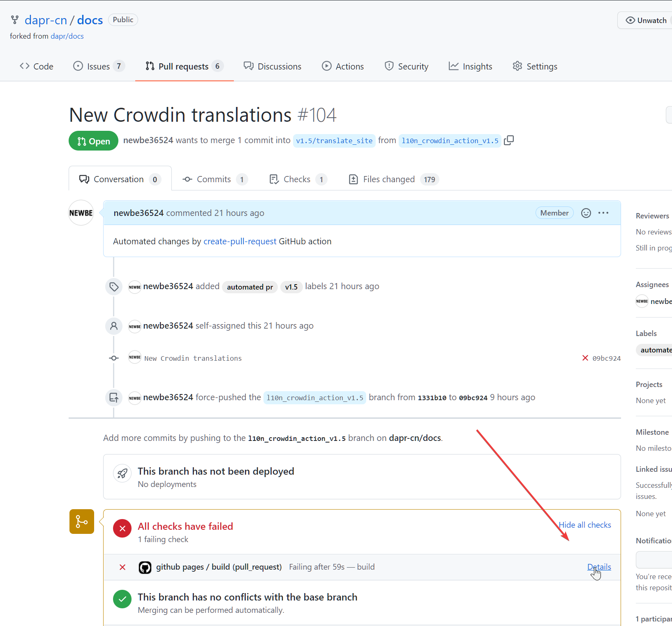Visit the dapr/docs upstream repository link
Screen dimensions: 672x626
click(x=67, y=36)
